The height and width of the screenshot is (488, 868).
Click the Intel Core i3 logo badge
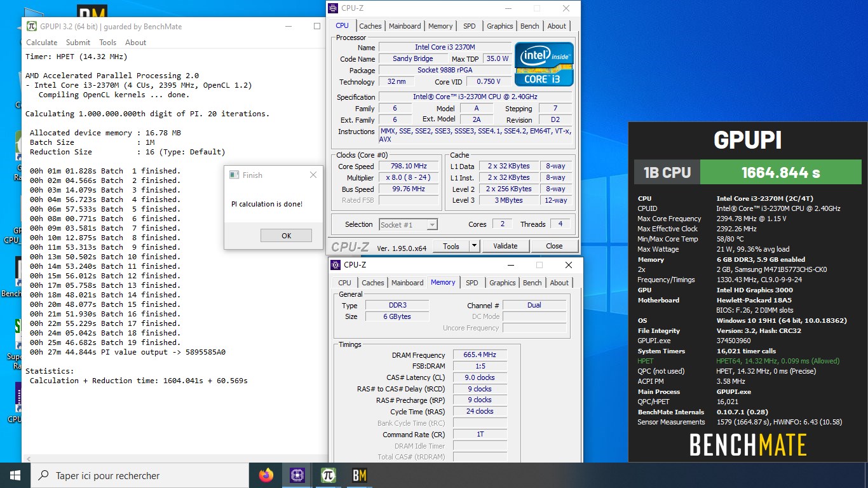(x=544, y=64)
